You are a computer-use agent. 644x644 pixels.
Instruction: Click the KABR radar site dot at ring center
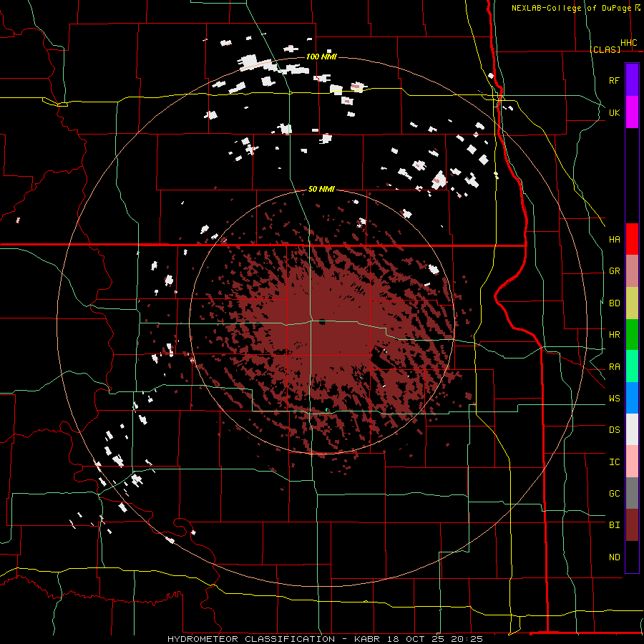tap(322, 321)
